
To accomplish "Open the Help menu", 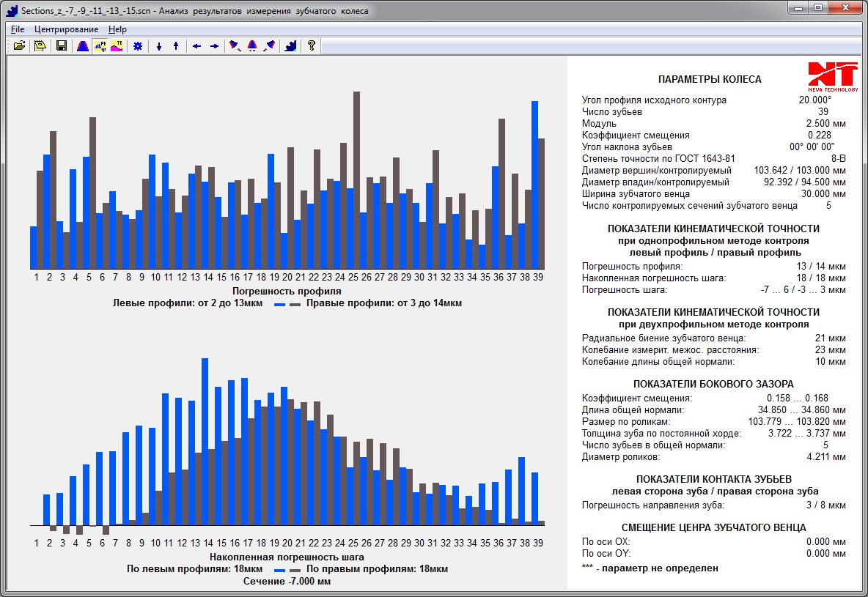I will [117, 29].
